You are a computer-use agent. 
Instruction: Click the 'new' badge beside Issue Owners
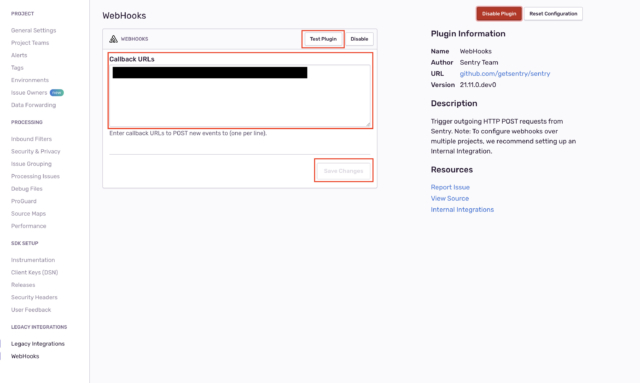click(57, 93)
